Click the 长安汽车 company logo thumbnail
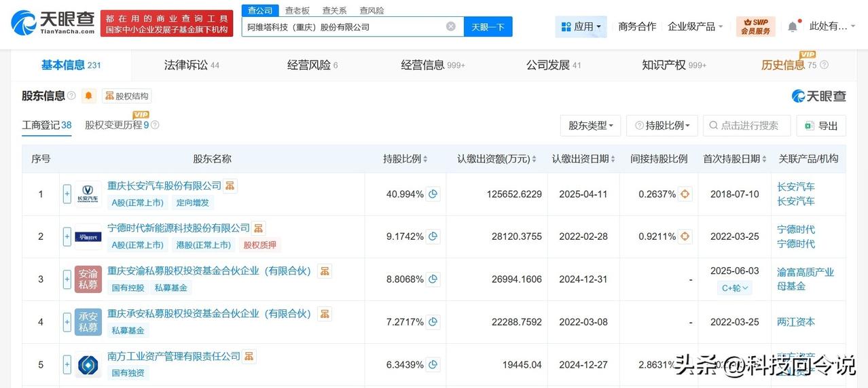The width and height of the screenshot is (868, 388). (x=88, y=194)
